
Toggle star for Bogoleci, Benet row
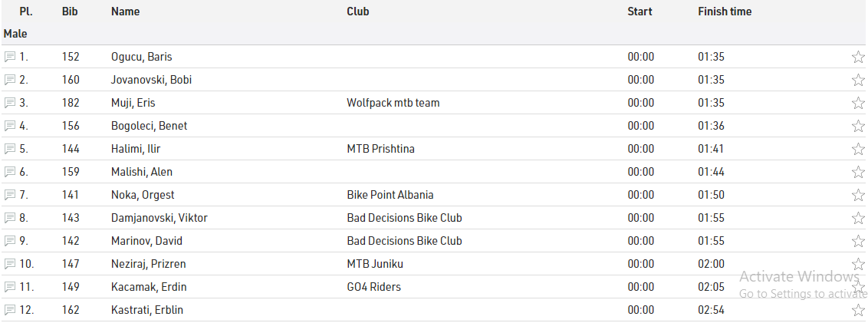[858, 126]
